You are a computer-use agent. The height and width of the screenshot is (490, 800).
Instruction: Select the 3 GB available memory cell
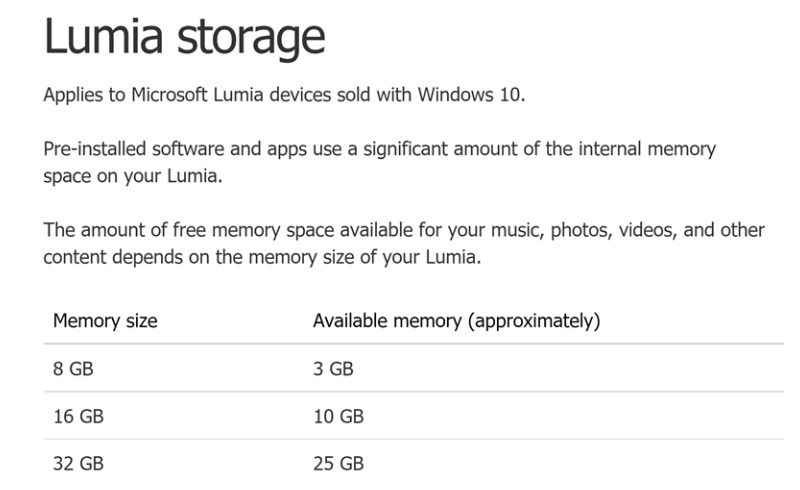point(333,369)
